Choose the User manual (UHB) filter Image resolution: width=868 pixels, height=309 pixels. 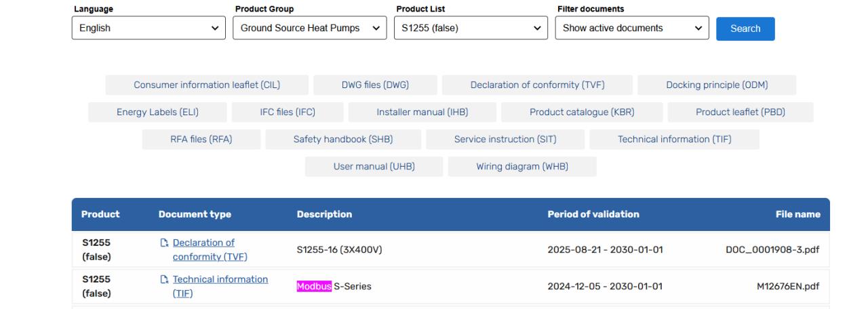pos(374,167)
